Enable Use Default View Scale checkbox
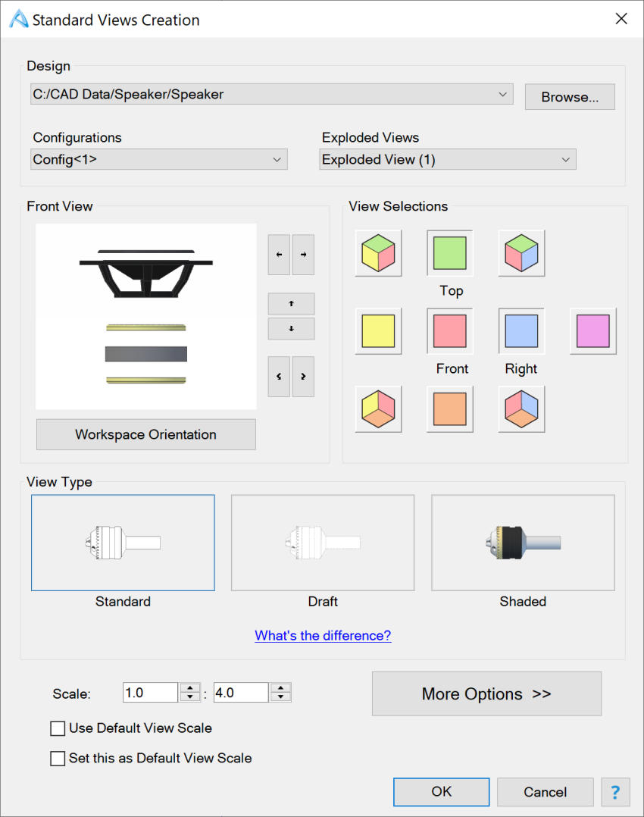This screenshot has width=644, height=817. [58, 728]
